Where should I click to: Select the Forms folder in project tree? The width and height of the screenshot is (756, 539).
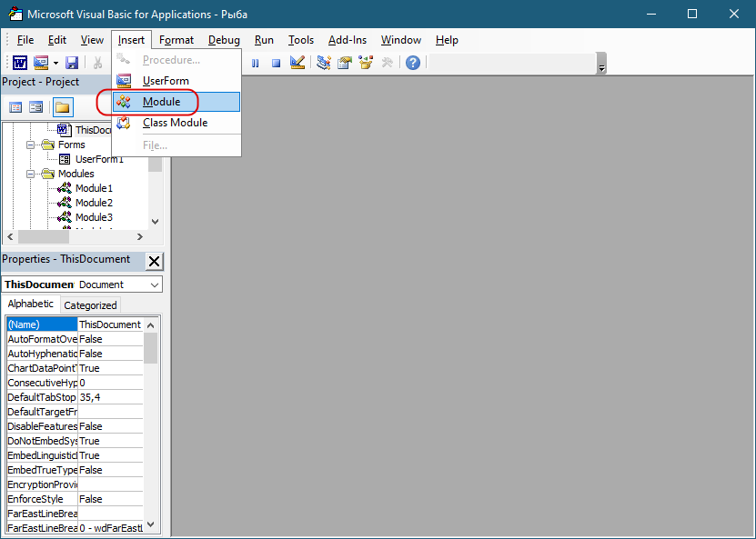click(x=71, y=145)
